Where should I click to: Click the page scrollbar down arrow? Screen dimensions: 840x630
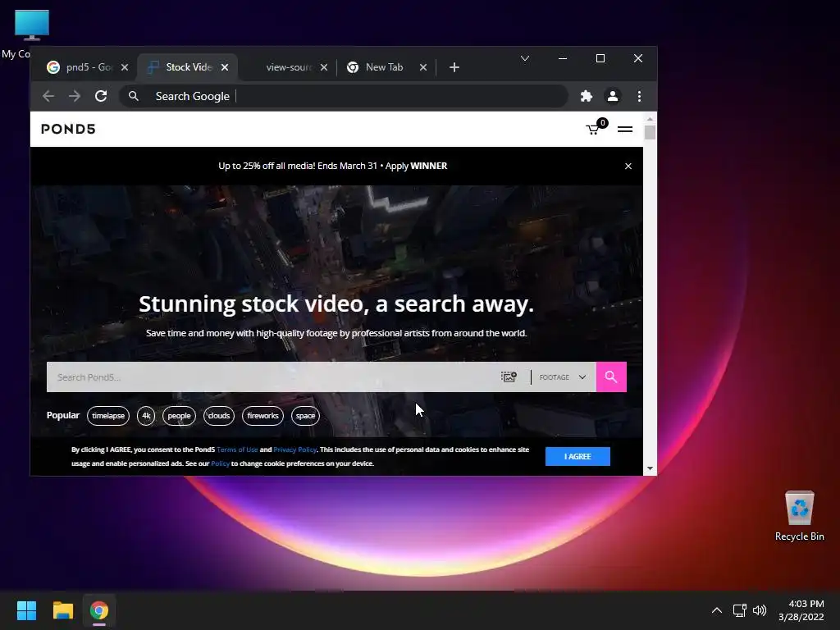650,468
